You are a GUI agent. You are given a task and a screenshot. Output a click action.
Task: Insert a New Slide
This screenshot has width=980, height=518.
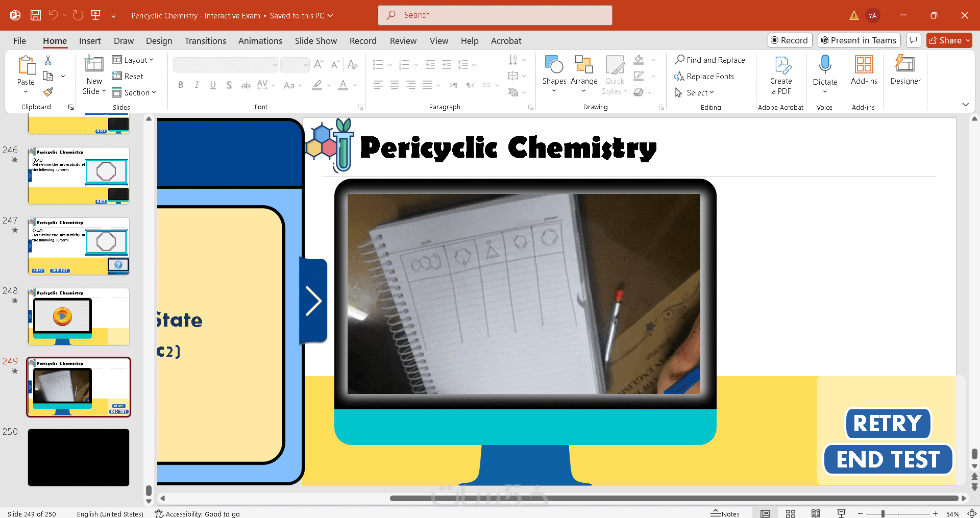94,76
